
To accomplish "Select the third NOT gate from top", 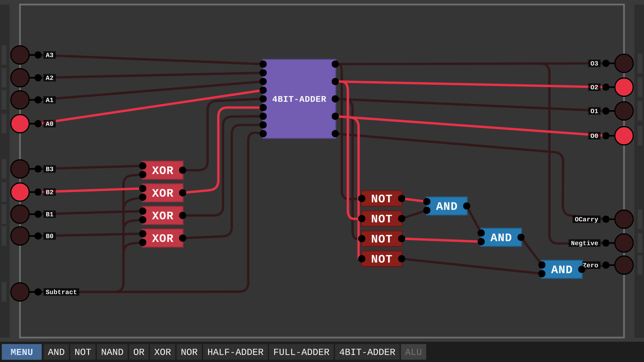I will [x=382, y=239].
